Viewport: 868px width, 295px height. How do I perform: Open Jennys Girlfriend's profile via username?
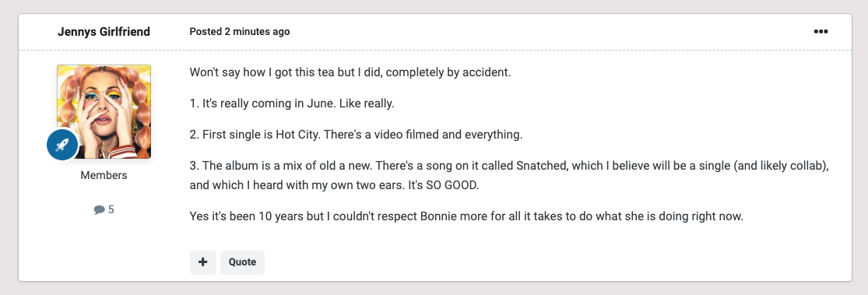[x=104, y=32]
